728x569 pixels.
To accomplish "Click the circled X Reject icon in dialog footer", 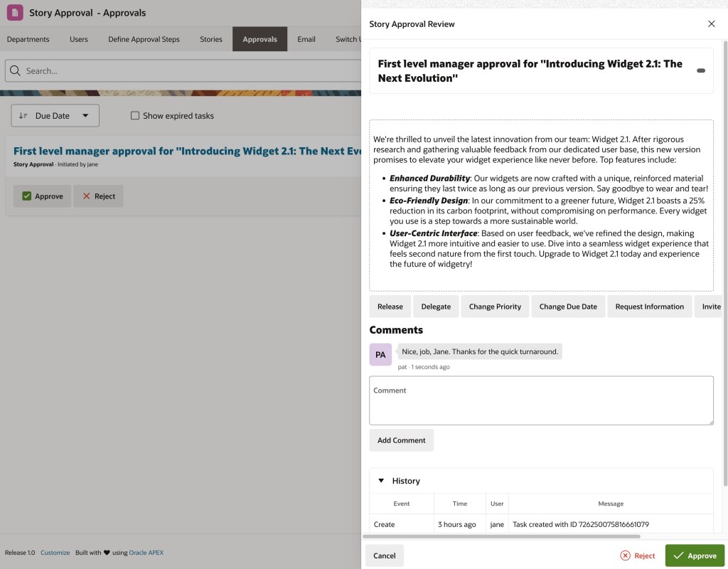I will 626,555.
